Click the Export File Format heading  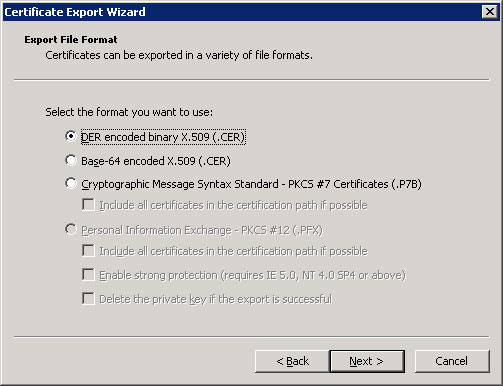point(71,40)
